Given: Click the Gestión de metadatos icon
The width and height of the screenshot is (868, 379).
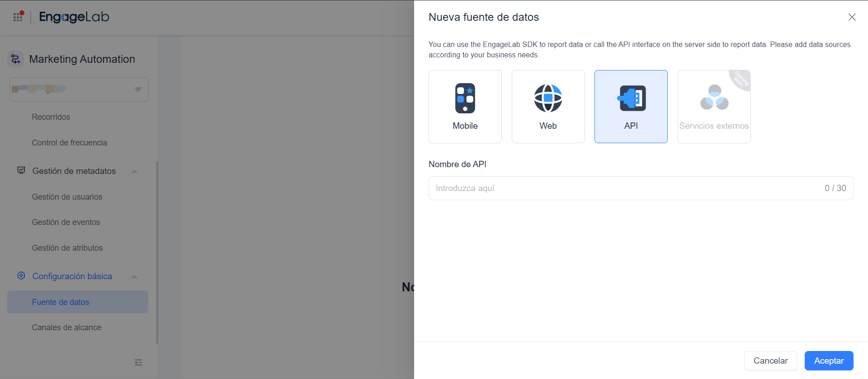Looking at the screenshot, I should pyautogui.click(x=21, y=171).
